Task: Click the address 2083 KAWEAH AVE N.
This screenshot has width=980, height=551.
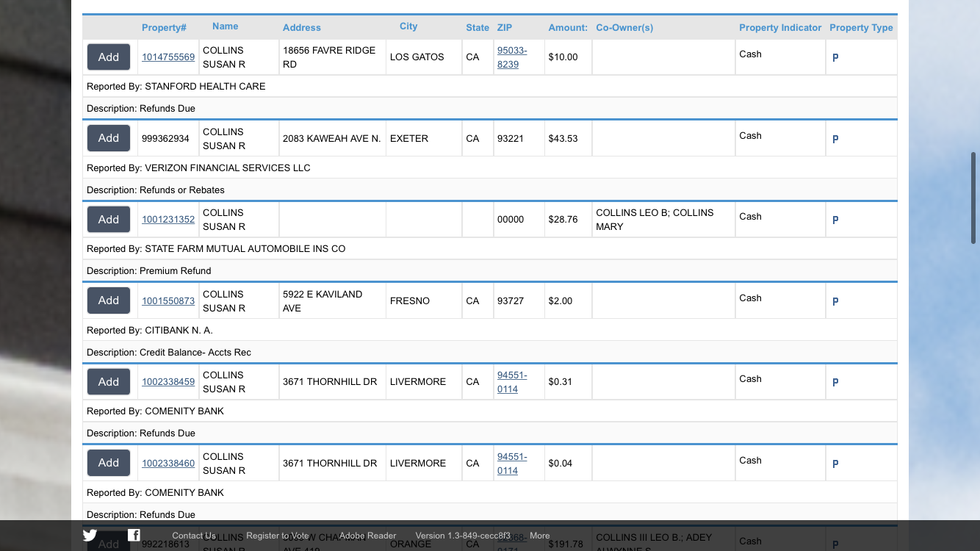Action: click(331, 139)
